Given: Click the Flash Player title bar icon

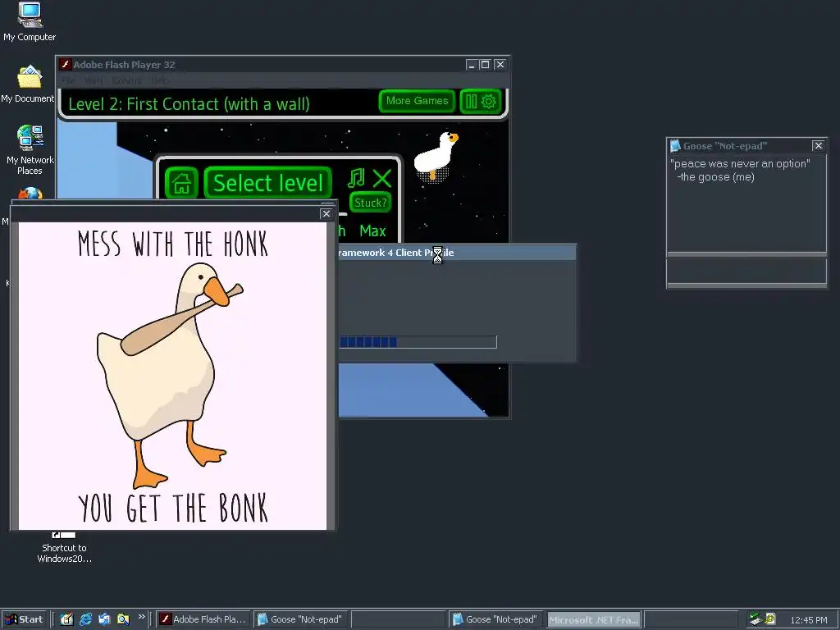Looking at the screenshot, I should (66, 64).
